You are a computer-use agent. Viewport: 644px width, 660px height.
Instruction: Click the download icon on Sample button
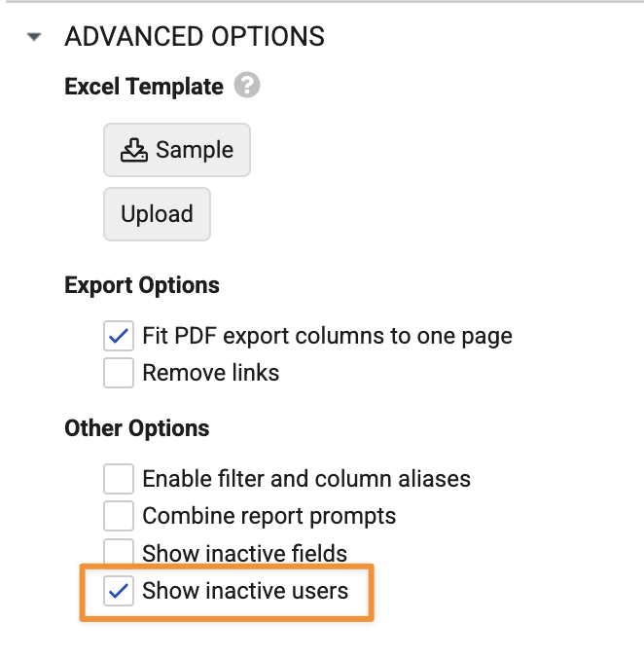[132, 151]
